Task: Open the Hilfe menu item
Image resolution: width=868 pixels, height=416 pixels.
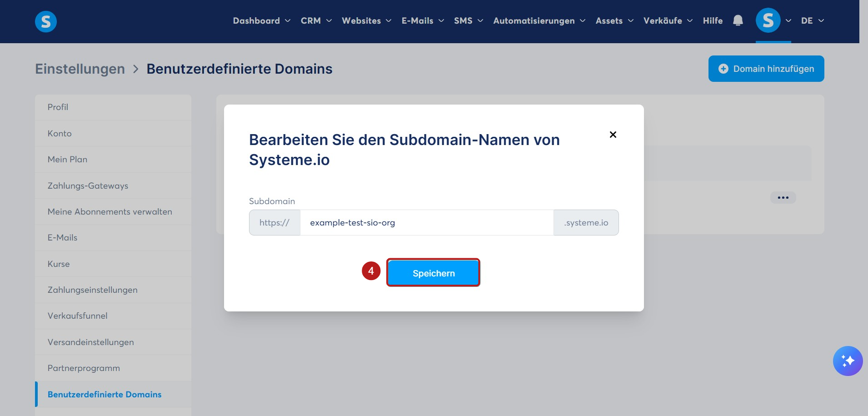Action: (713, 20)
